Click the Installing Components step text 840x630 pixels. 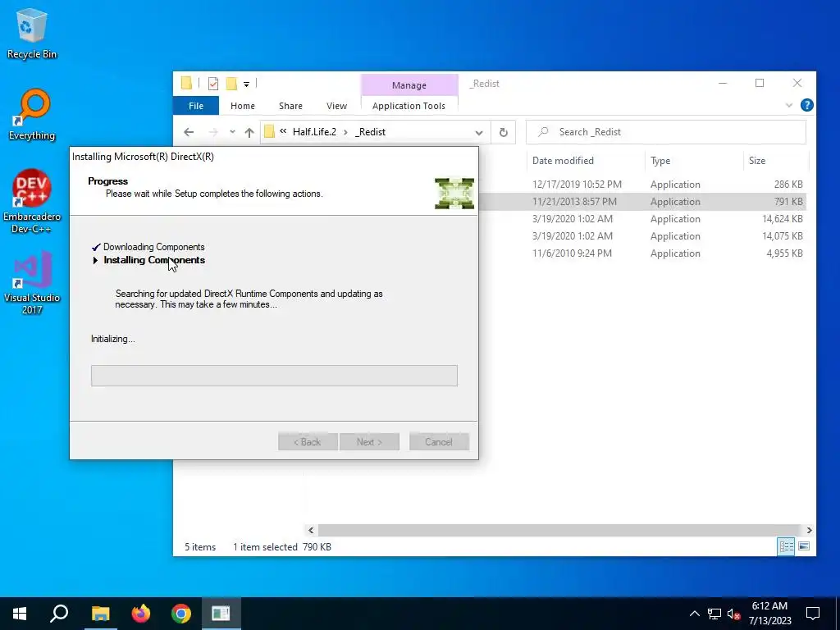(154, 260)
